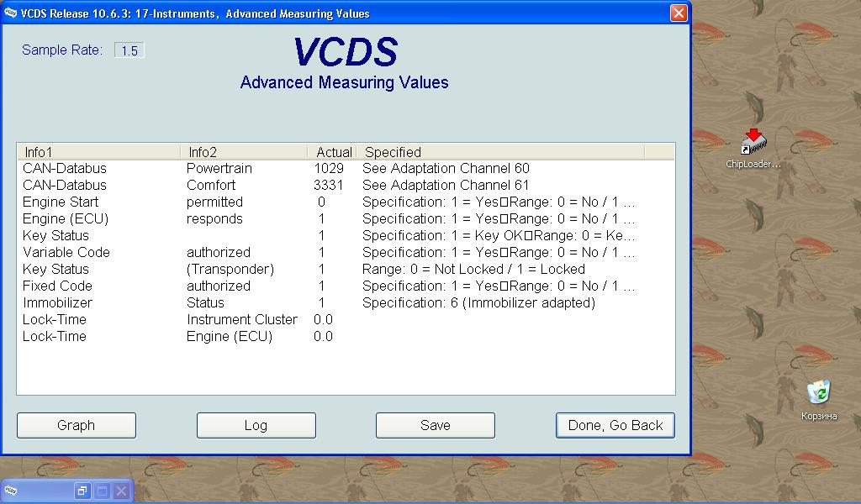Click actual value 1029

pyautogui.click(x=329, y=168)
